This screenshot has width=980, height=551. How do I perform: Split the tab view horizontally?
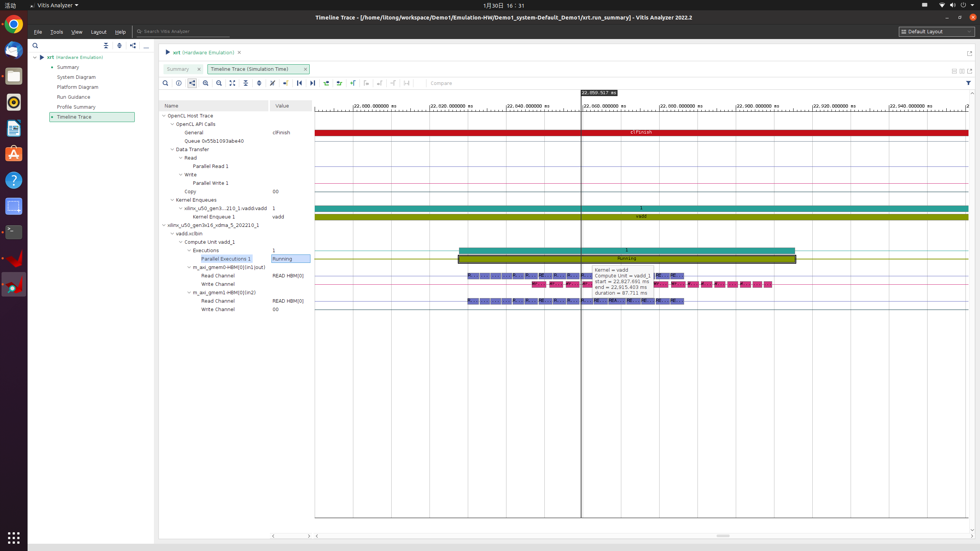[954, 71]
